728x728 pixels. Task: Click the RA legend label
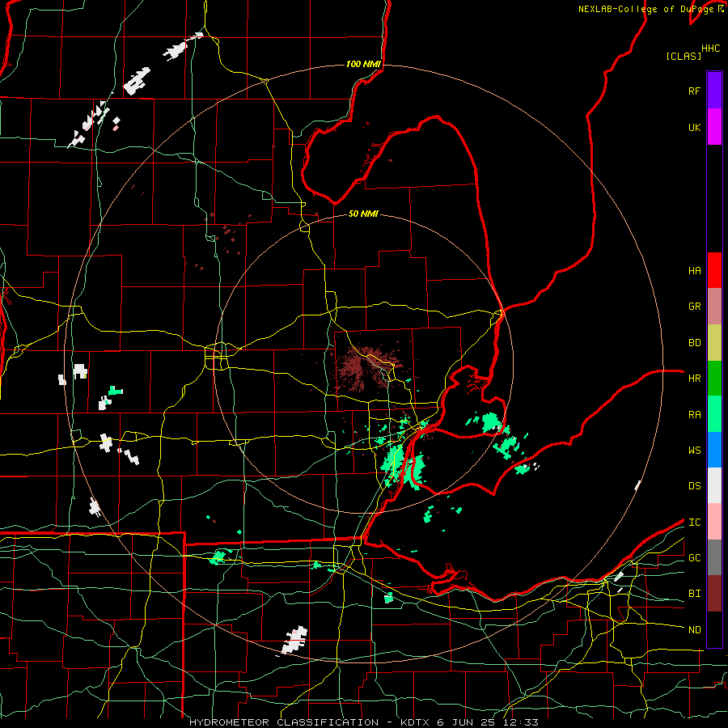(x=694, y=415)
